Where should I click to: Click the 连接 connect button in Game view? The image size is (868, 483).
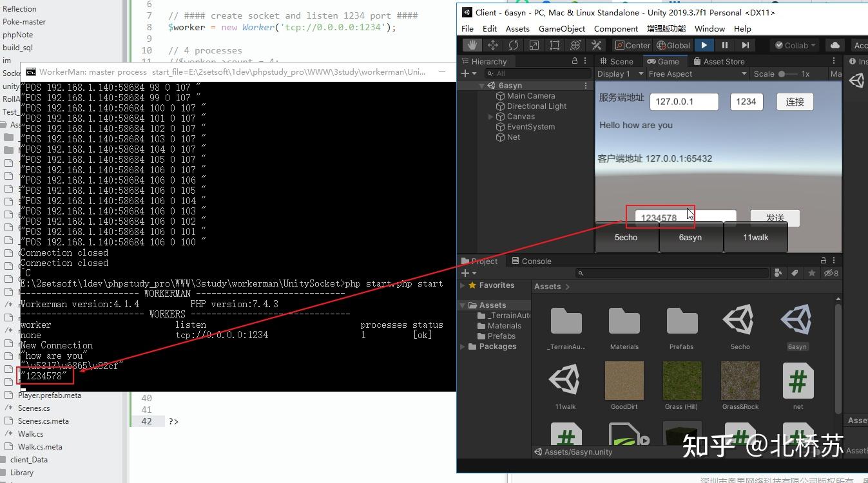[x=795, y=102]
